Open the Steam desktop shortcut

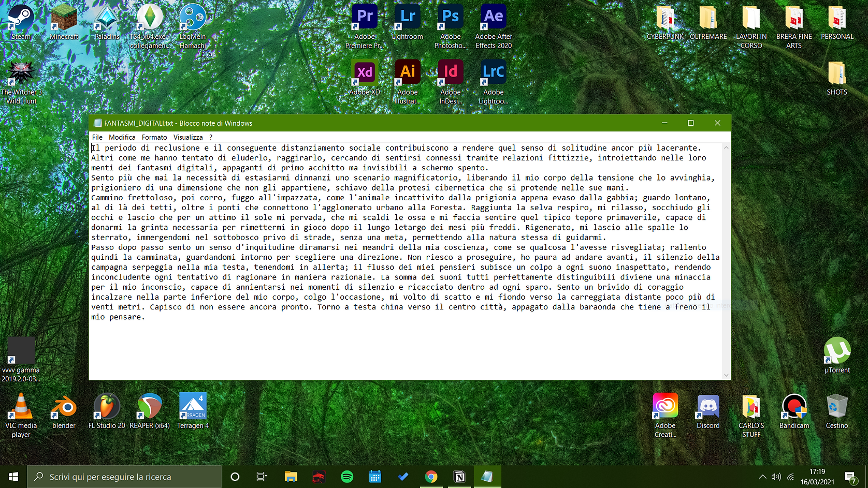coord(21,22)
